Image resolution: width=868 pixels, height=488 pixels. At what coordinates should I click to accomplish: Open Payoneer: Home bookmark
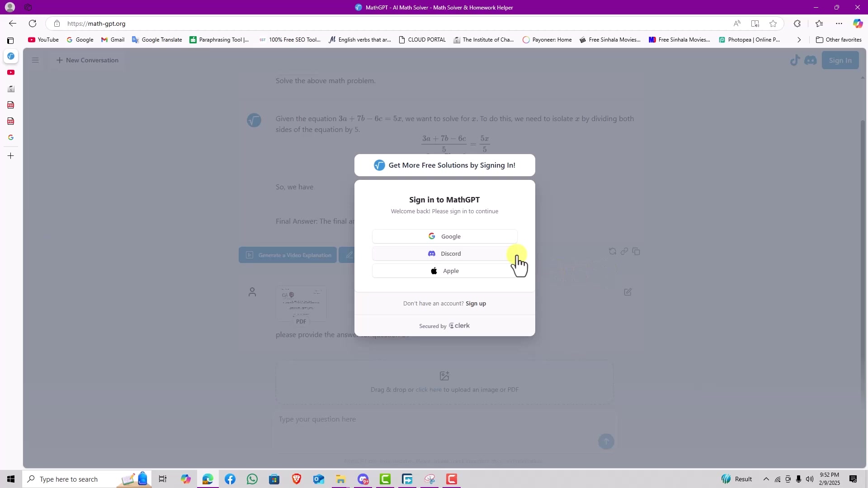click(547, 40)
